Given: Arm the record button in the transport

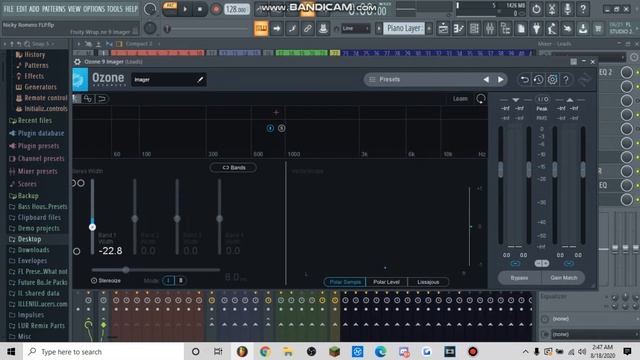Looking at the screenshot, I should coord(216,9).
